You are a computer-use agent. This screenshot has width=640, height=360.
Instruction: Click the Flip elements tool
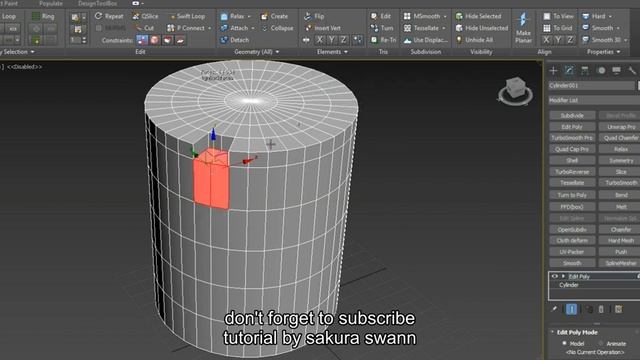click(x=314, y=16)
